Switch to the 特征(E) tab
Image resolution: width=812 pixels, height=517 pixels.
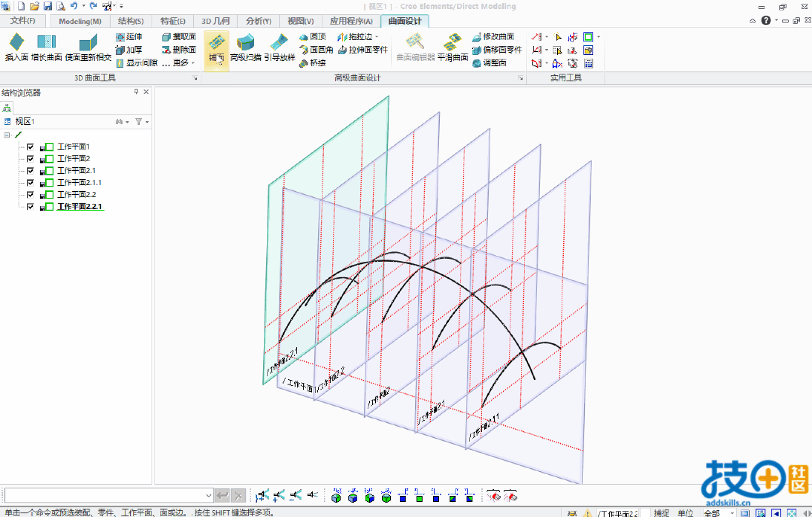(173, 21)
